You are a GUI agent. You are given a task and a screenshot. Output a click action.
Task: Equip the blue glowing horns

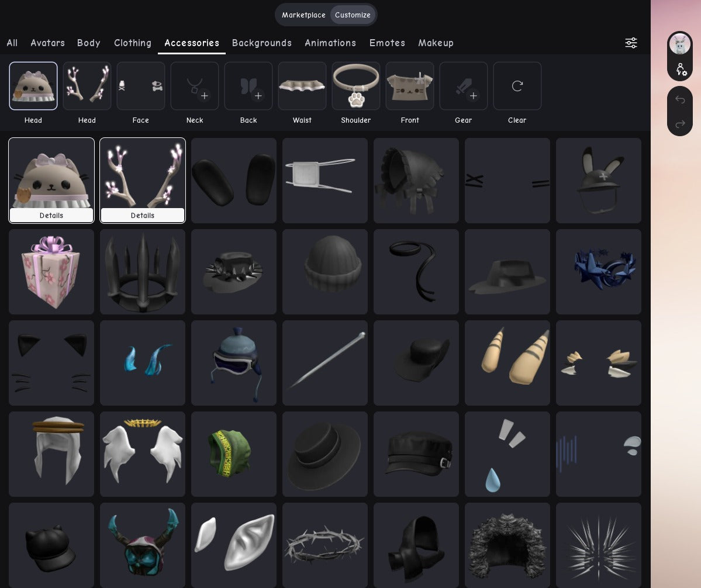point(143,363)
